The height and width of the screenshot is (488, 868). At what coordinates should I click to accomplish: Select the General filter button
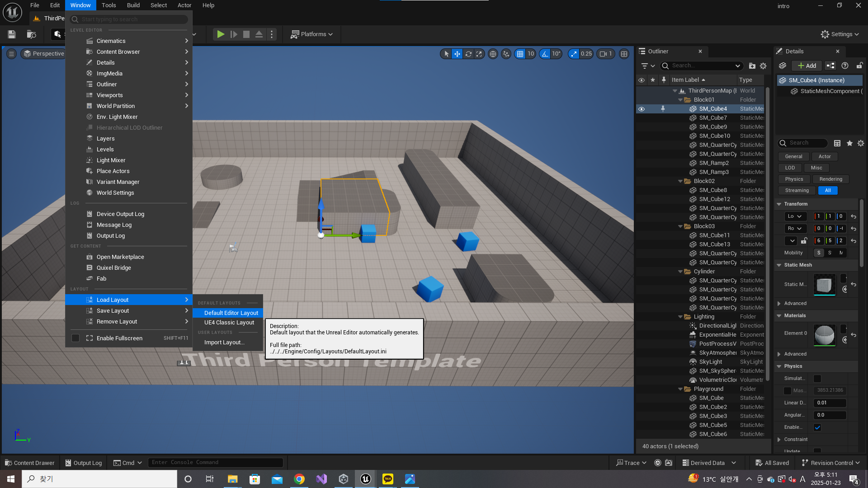tap(794, 156)
